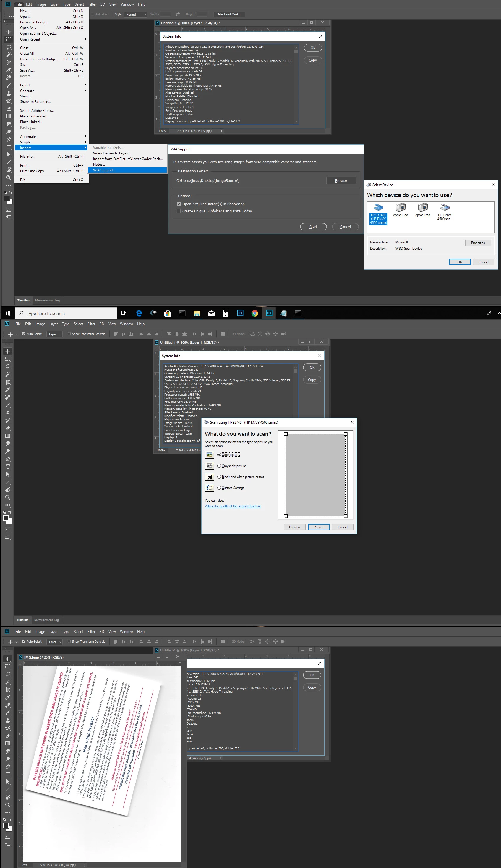Expand the Open Recent submenu
This screenshot has height=868, width=501.
pyautogui.click(x=52, y=39)
